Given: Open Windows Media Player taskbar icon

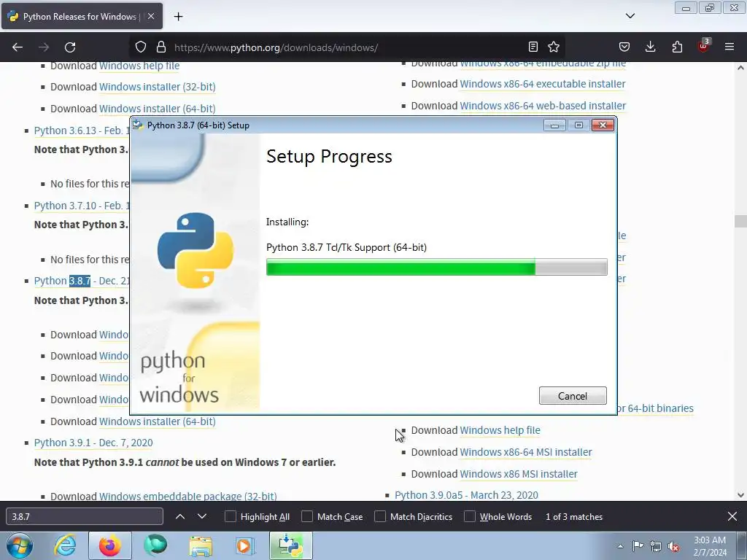Looking at the screenshot, I should [245, 545].
